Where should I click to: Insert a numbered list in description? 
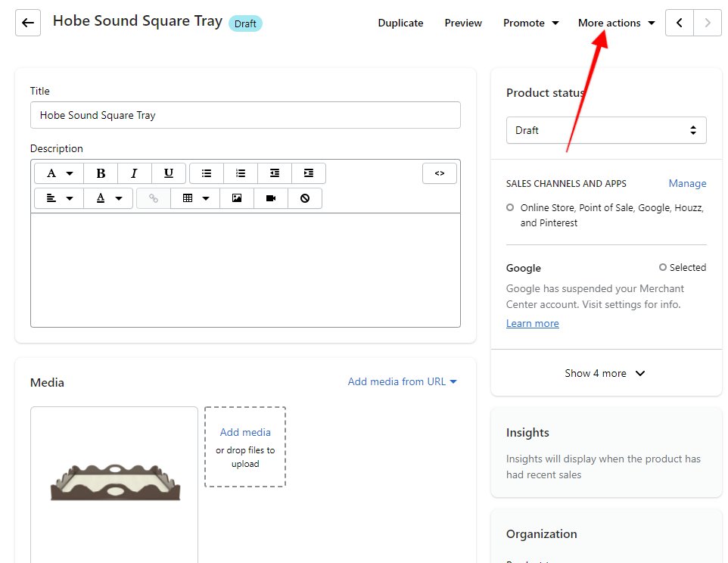(x=241, y=173)
